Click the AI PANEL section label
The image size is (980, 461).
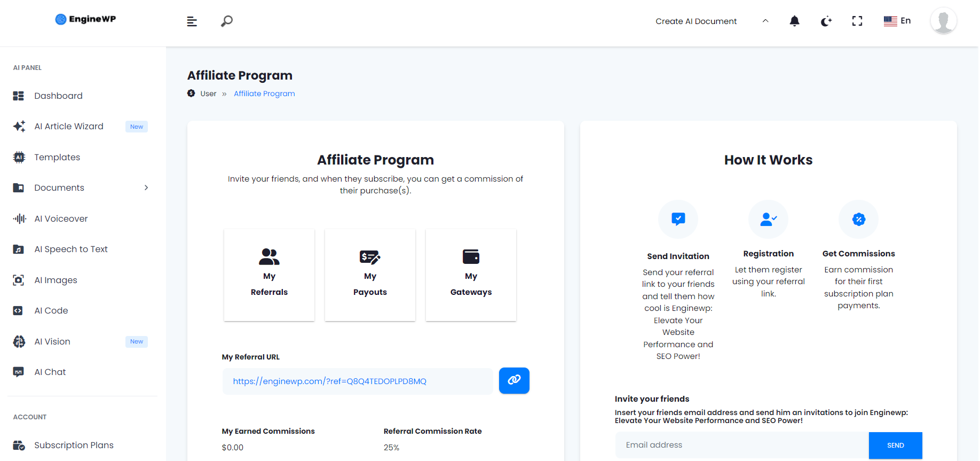[27, 68]
